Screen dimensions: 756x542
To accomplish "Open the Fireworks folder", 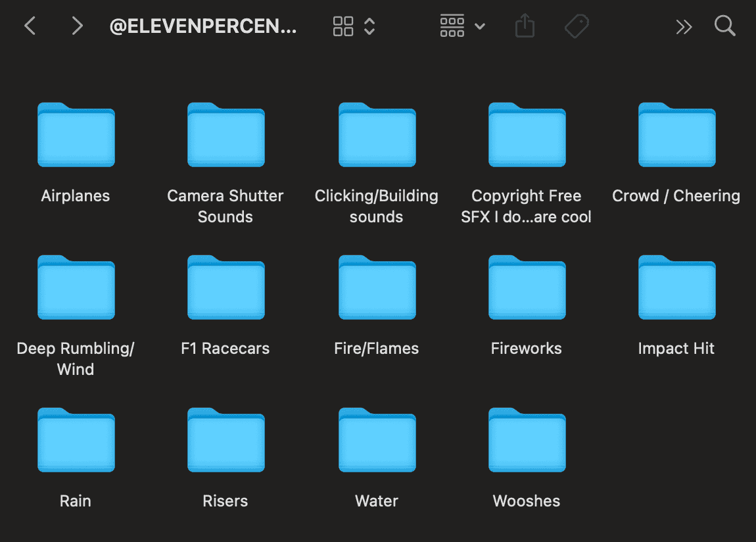I will coord(526,287).
